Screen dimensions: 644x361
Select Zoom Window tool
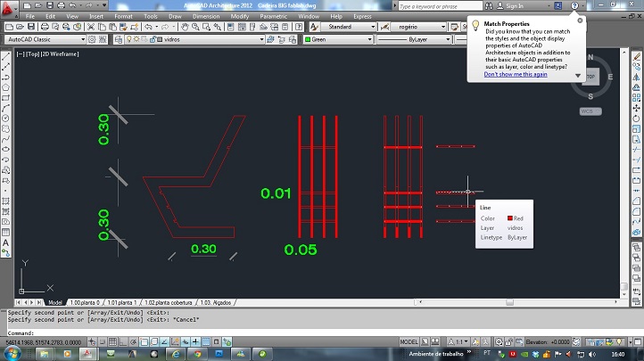(206, 27)
